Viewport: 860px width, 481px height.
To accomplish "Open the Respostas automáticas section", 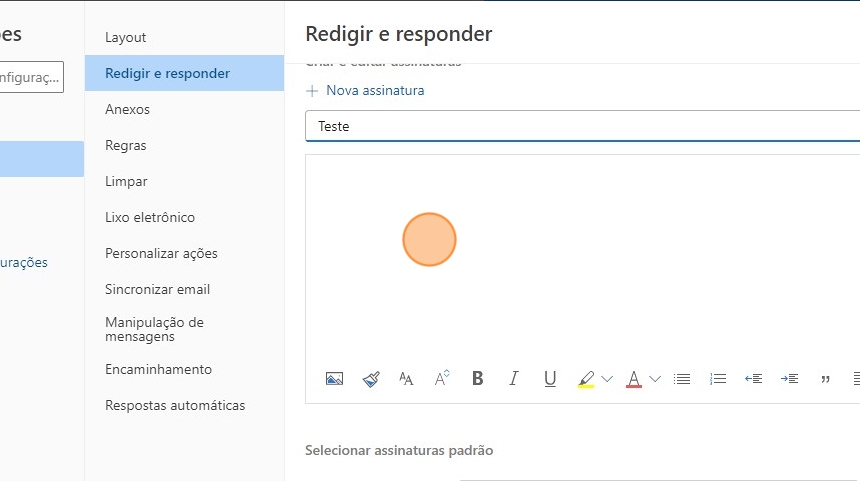I will point(175,405).
